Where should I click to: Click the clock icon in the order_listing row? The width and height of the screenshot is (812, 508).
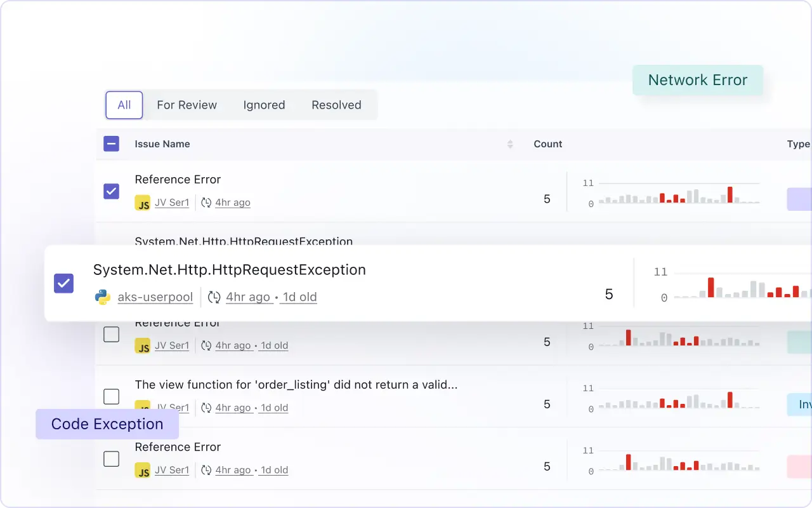pos(206,408)
